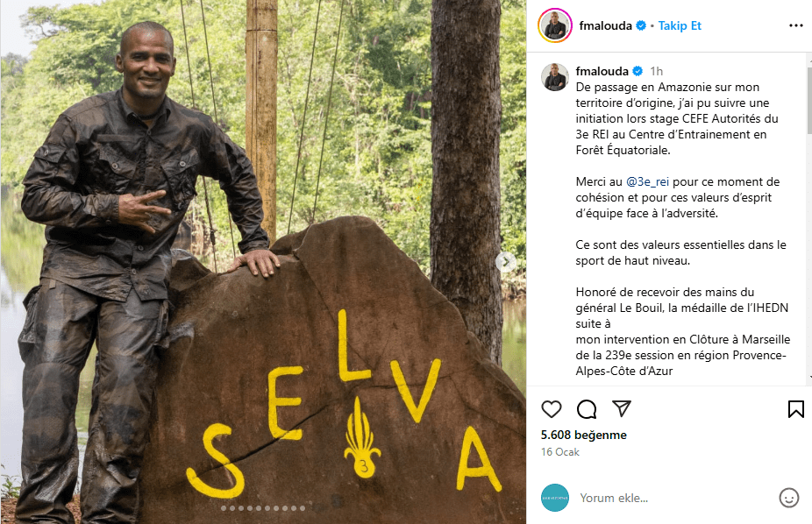Image resolution: width=812 pixels, height=524 pixels.
Task: Open comments via the speech bubble icon
Action: (x=587, y=409)
